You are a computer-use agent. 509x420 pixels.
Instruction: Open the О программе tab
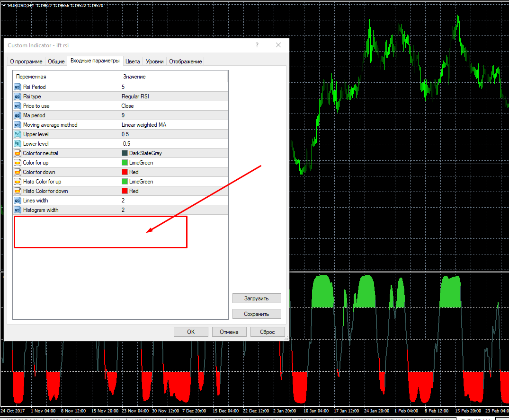[26, 61]
